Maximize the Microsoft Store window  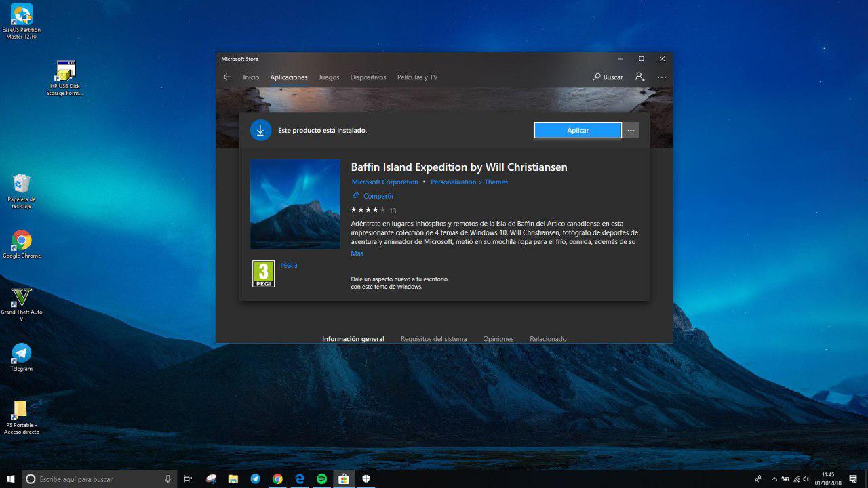pos(641,59)
